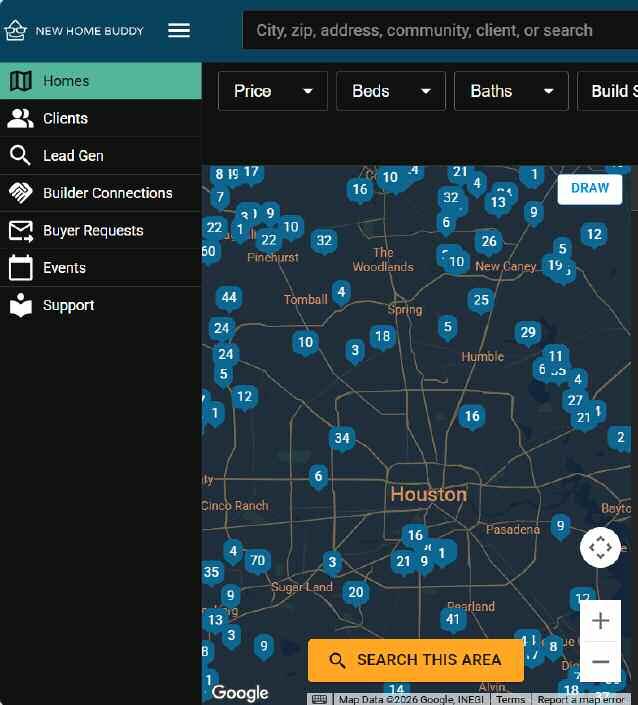Click the DRAW button on the map

(x=590, y=188)
